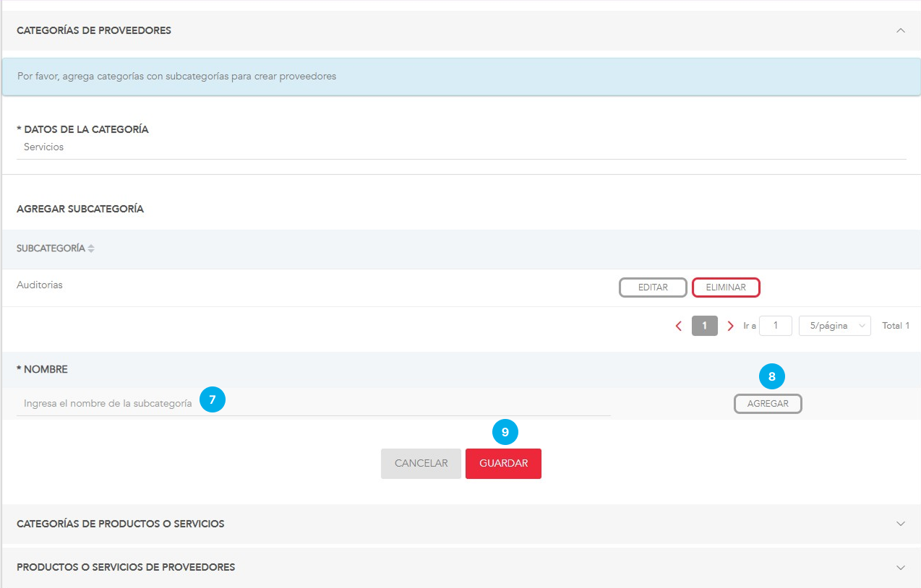Go to the next page arrow
Viewport: 921px width, 588px height.
[x=730, y=326]
